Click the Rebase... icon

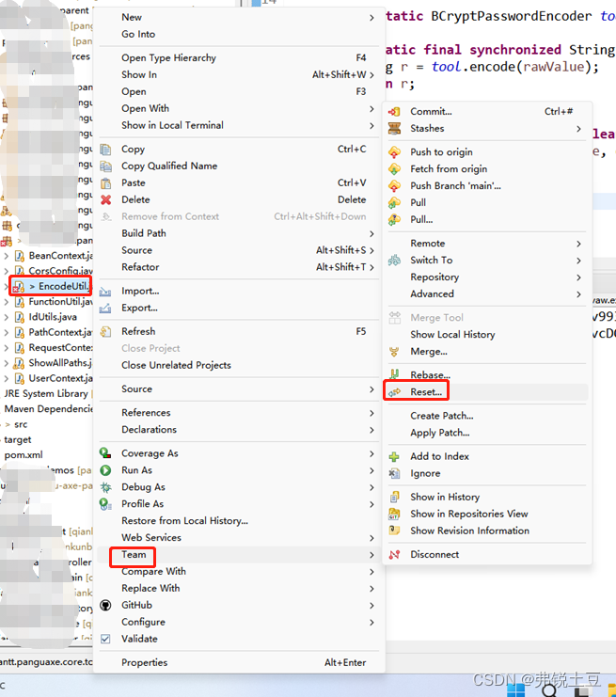coord(394,374)
